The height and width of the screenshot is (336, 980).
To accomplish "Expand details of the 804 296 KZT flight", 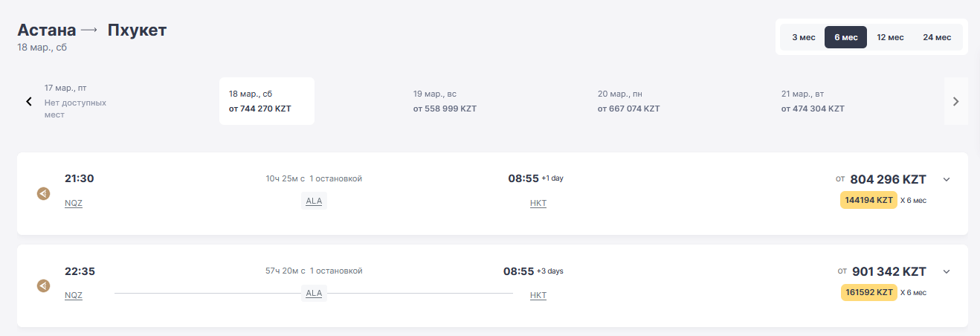I will [947, 179].
